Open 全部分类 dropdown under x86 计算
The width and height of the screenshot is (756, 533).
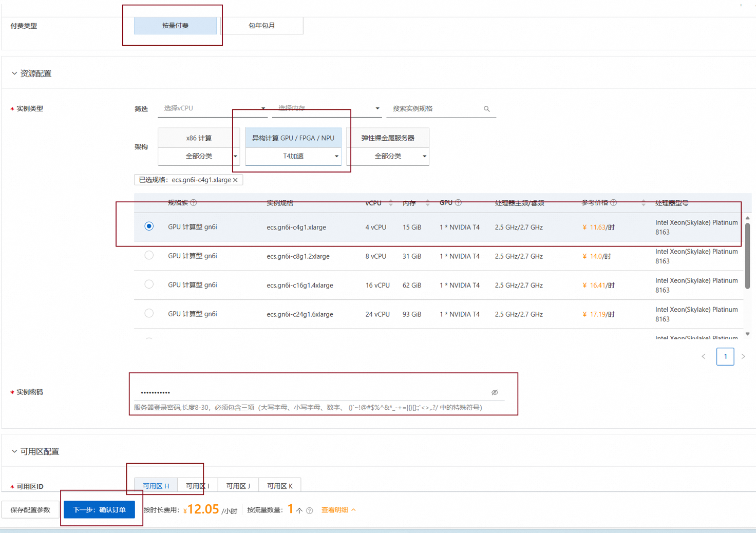(199, 156)
